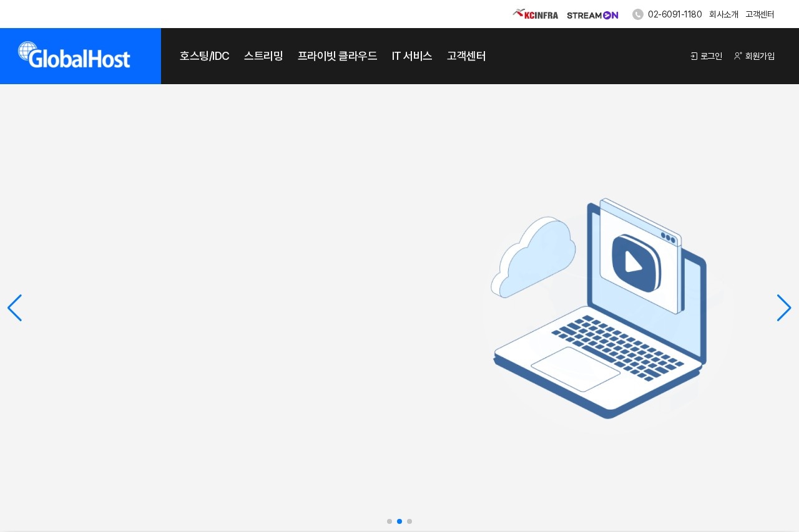Click the 로그인 button
This screenshot has height=532, width=799.
(710, 56)
